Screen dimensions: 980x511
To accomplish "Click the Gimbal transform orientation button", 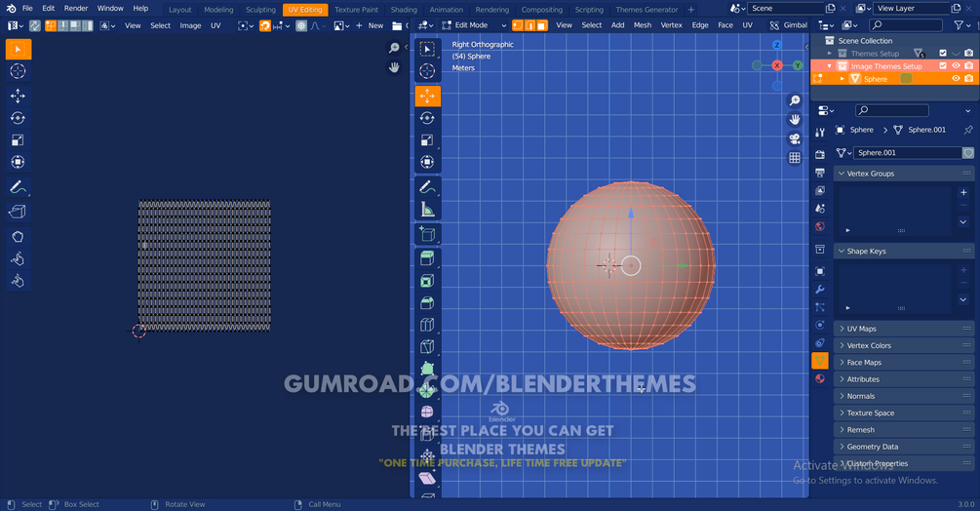I will [x=789, y=25].
